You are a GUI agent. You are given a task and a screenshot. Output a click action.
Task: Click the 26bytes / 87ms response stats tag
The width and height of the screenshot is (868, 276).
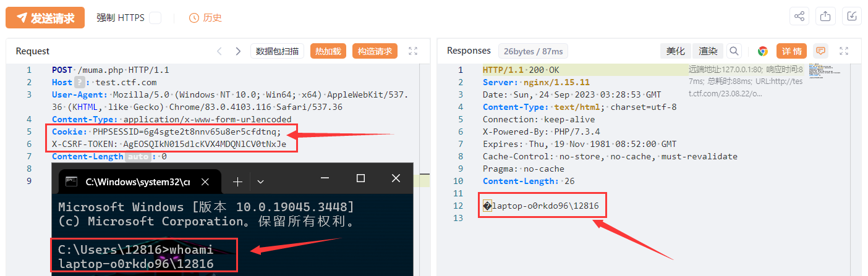click(532, 51)
